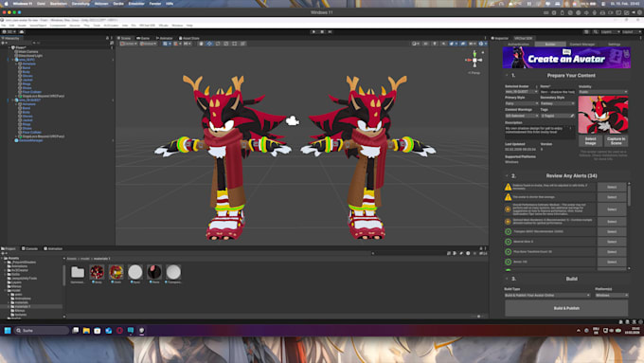Click the Windows Start button
The height and width of the screenshot is (363, 644).
pyautogui.click(x=8, y=331)
